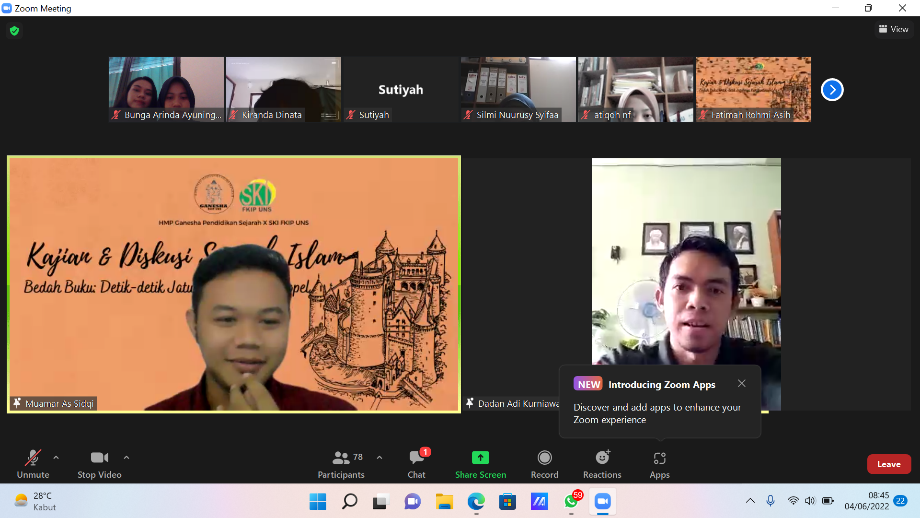This screenshot has height=518, width=920.
Task: Leave the meeting
Action: [x=888, y=464]
